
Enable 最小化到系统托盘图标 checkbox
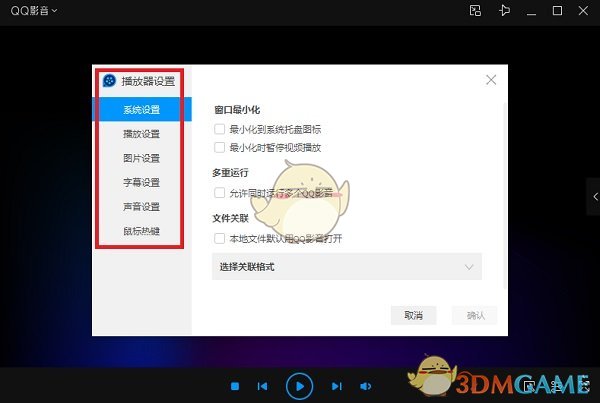219,129
